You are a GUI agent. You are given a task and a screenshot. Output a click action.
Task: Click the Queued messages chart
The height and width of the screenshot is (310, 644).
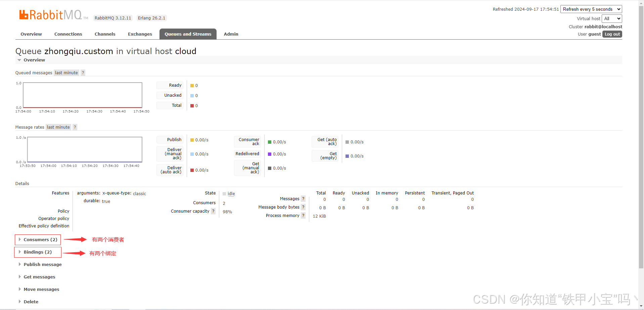83,95
